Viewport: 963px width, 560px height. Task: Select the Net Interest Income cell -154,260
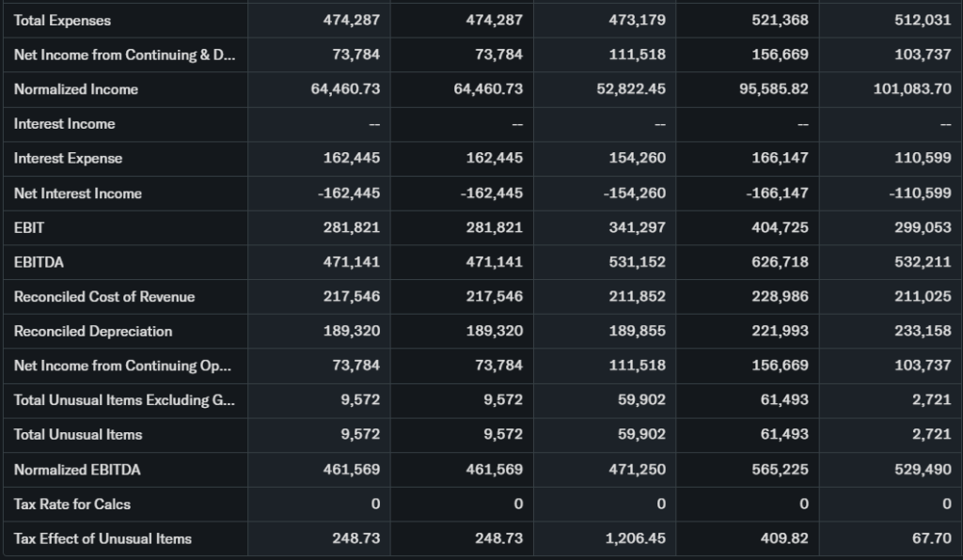pos(634,194)
